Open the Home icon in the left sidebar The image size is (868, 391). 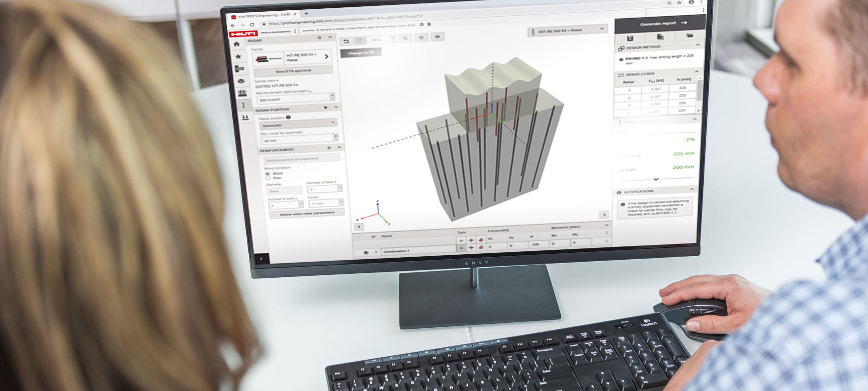(x=236, y=44)
